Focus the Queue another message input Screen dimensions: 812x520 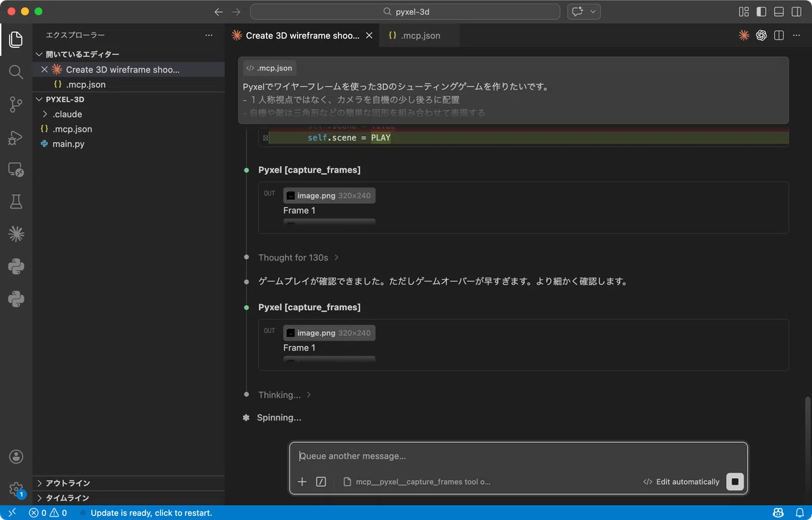pos(518,456)
